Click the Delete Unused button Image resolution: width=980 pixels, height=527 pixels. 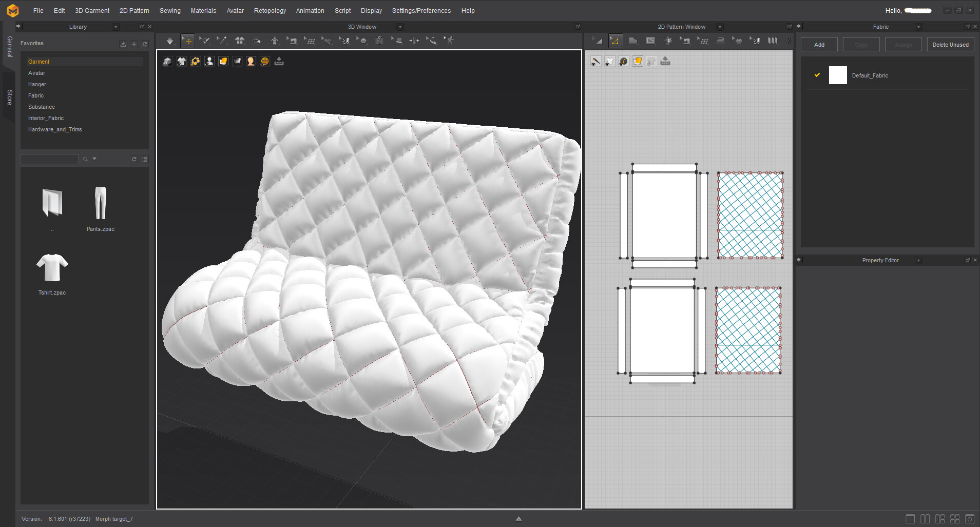coord(950,45)
